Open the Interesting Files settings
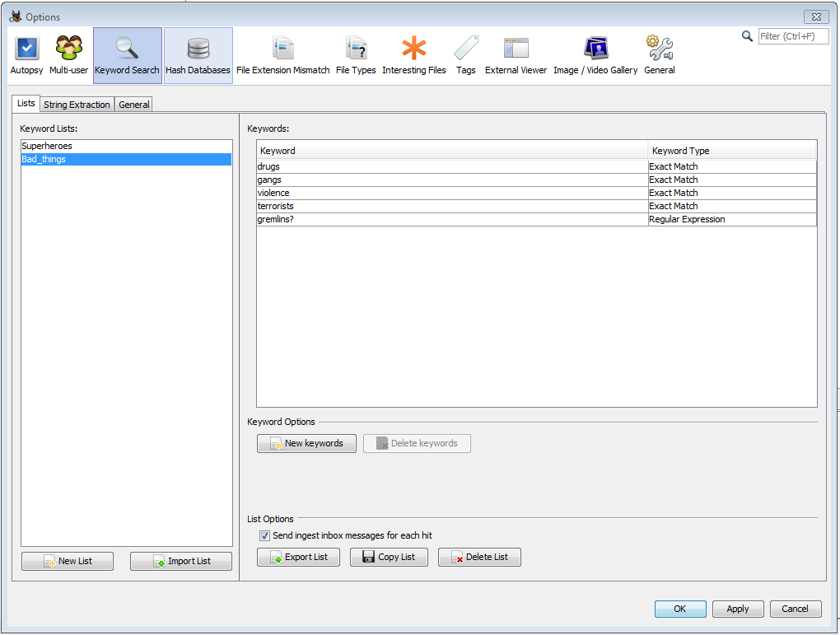 tap(414, 55)
